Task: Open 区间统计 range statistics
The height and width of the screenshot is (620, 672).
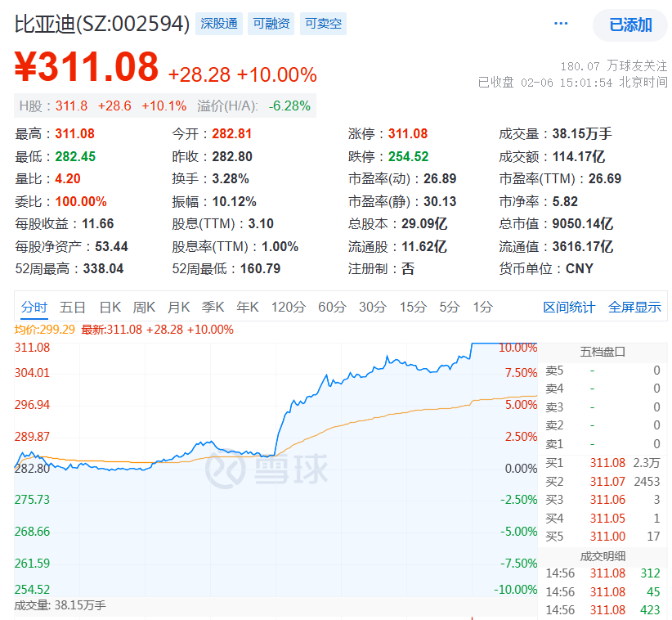Action: 569,308
